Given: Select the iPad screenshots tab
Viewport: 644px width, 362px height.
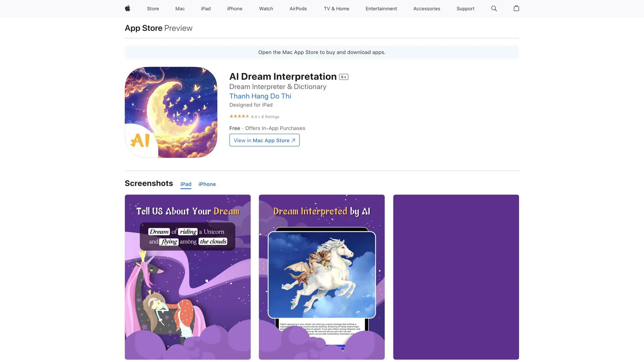Looking at the screenshot, I should coord(186,184).
